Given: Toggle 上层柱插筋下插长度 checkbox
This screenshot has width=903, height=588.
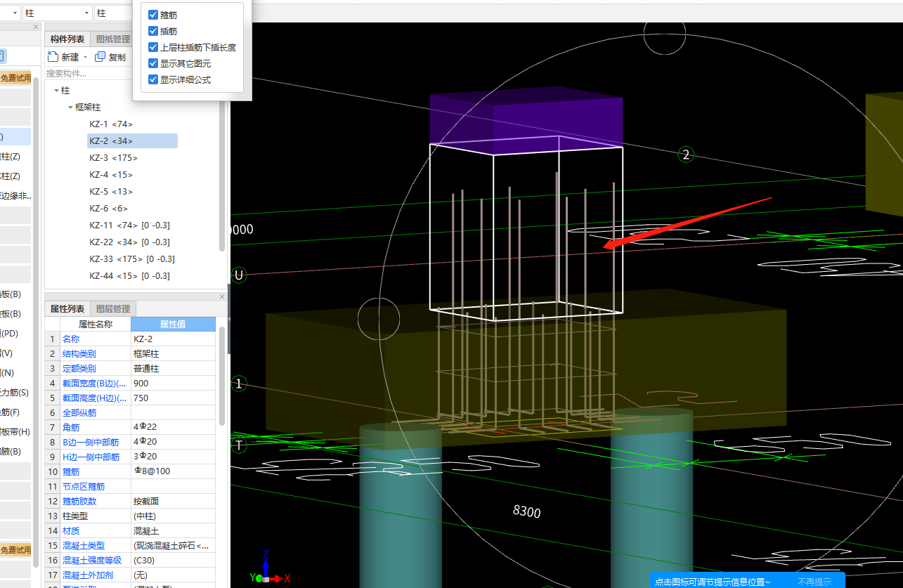Looking at the screenshot, I should 153,47.
